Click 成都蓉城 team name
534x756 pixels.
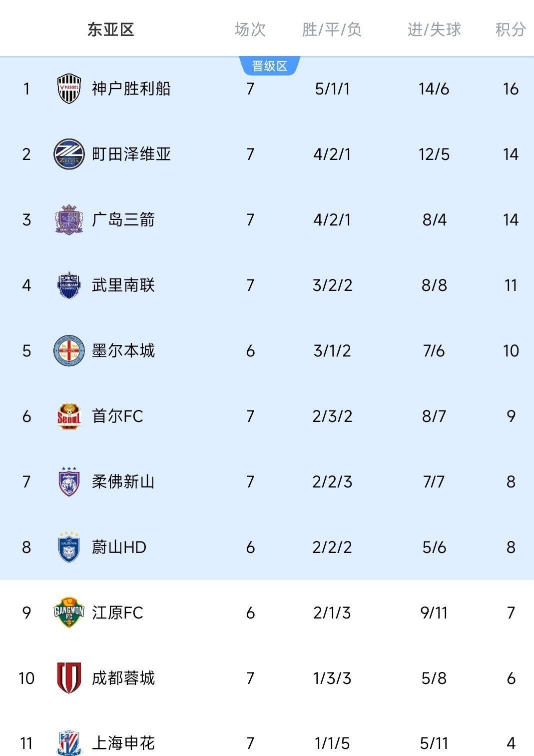pos(123,678)
